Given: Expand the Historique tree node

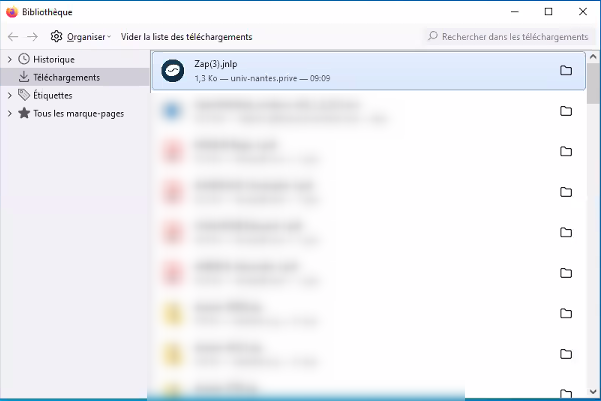Looking at the screenshot, I should pyautogui.click(x=9, y=59).
